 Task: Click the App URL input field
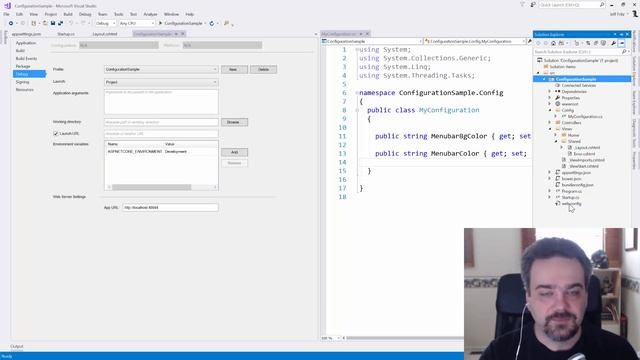click(170, 207)
